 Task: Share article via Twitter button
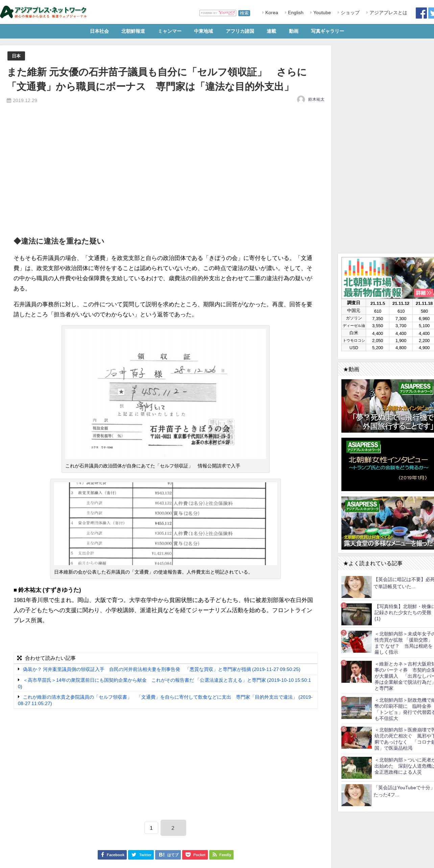(141, 855)
